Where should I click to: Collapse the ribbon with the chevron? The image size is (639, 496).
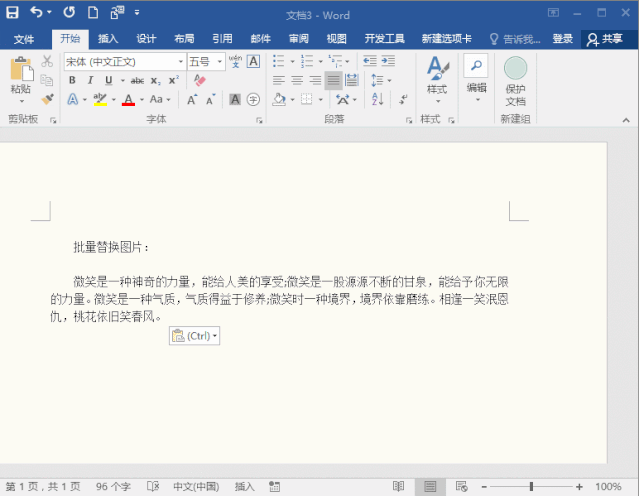626,120
